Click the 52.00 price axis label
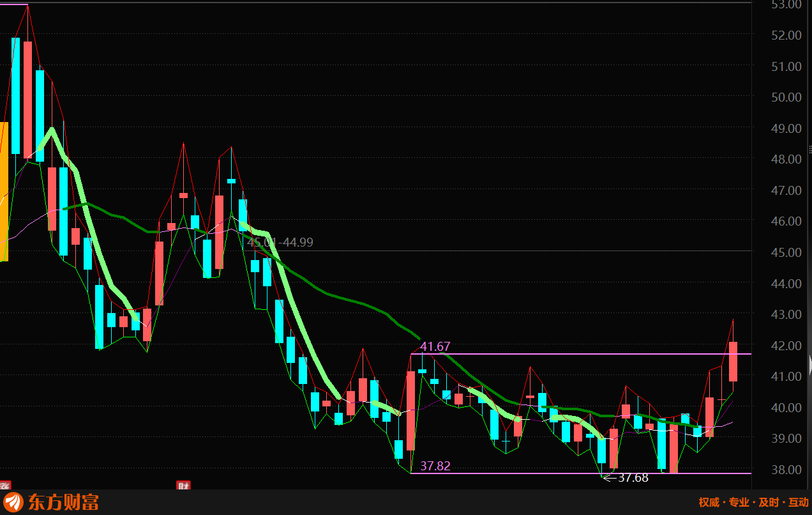Image resolution: width=812 pixels, height=515 pixels. (x=786, y=35)
